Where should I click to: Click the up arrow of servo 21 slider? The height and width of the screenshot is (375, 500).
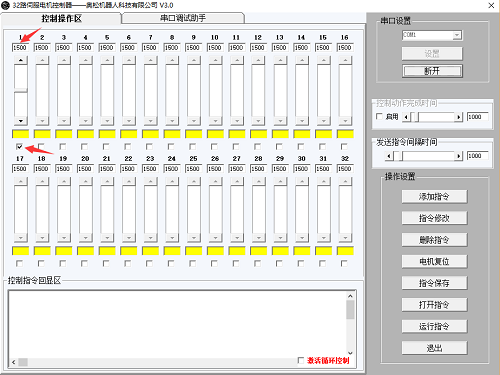pos(107,181)
